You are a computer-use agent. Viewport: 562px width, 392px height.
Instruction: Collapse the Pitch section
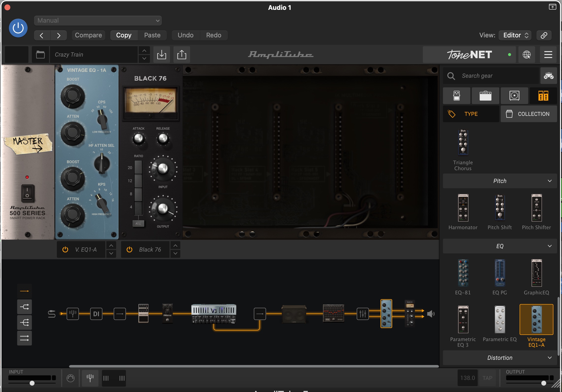coord(500,181)
